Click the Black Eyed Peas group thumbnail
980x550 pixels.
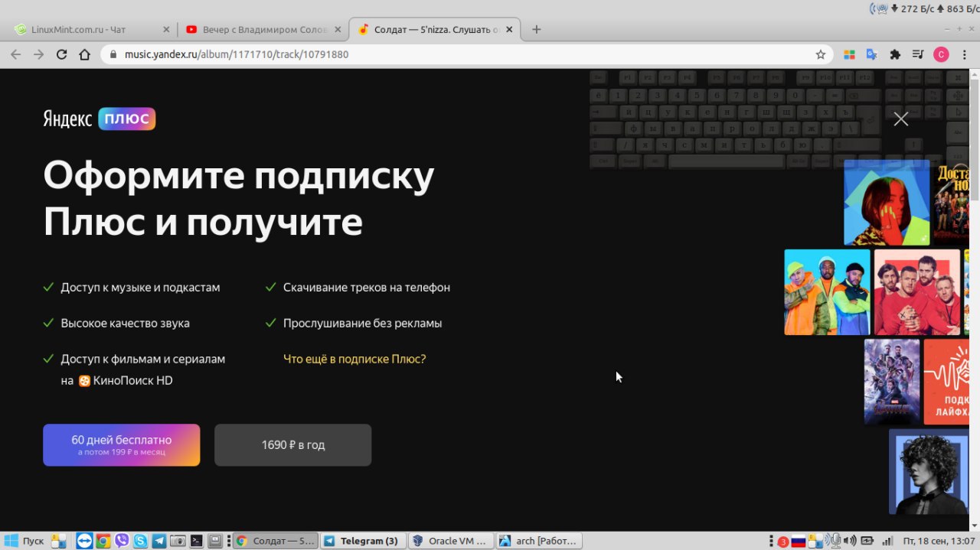827,292
